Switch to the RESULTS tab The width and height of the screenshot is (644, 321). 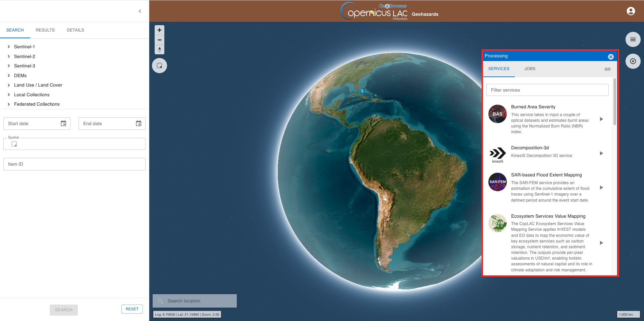[x=45, y=30]
